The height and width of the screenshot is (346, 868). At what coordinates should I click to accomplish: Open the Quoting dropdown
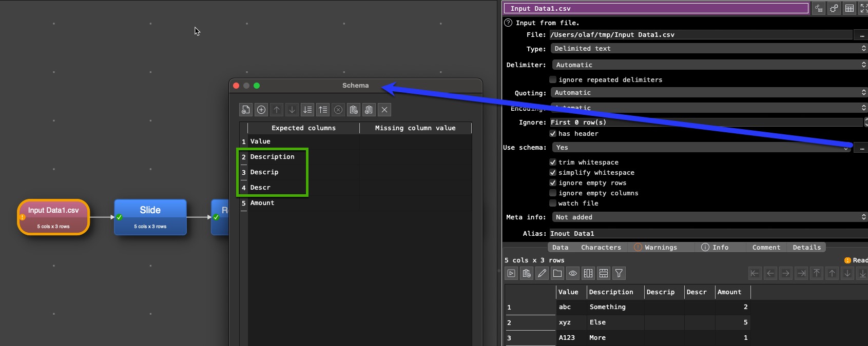(709, 93)
